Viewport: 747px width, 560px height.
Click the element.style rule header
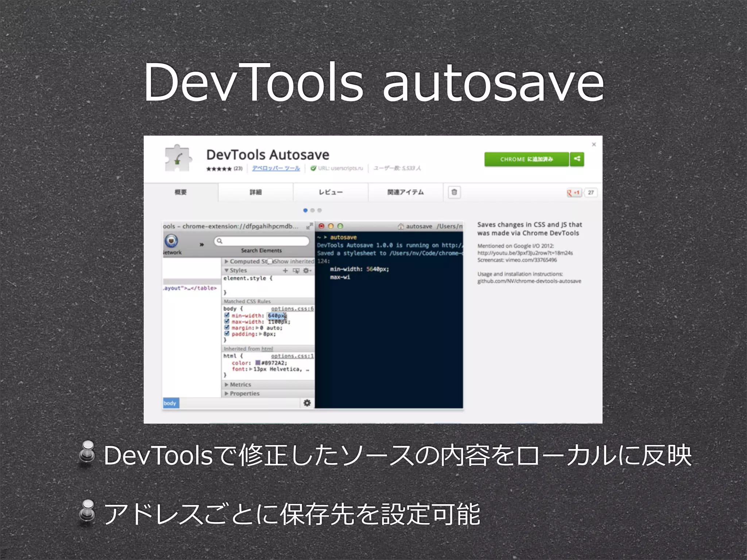pyautogui.click(x=248, y=278)
